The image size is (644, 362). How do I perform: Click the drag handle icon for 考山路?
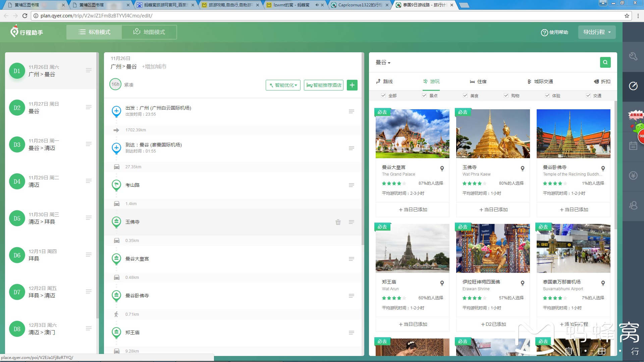pyautogui.click(x=351, y=185)
